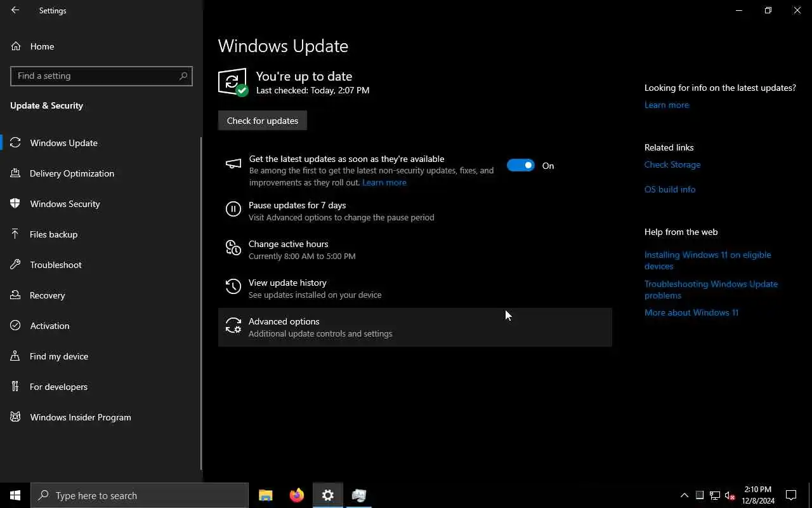Open Installing Windows 11 on eligible devices

[708, 260]
